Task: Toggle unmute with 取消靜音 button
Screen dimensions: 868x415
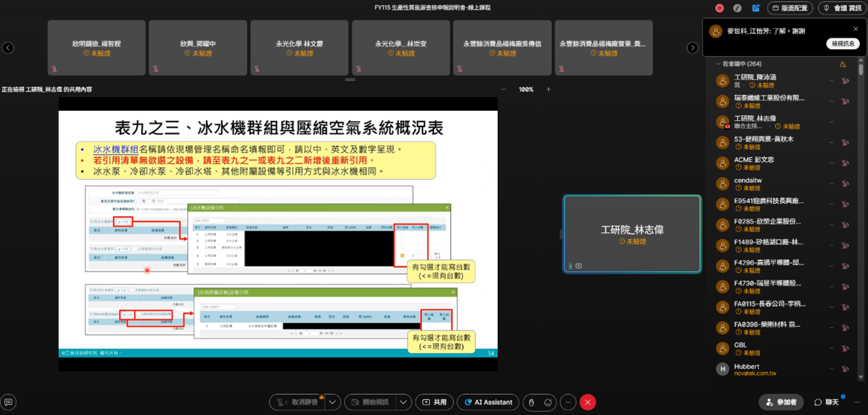Action: click(x=298, y=402)
